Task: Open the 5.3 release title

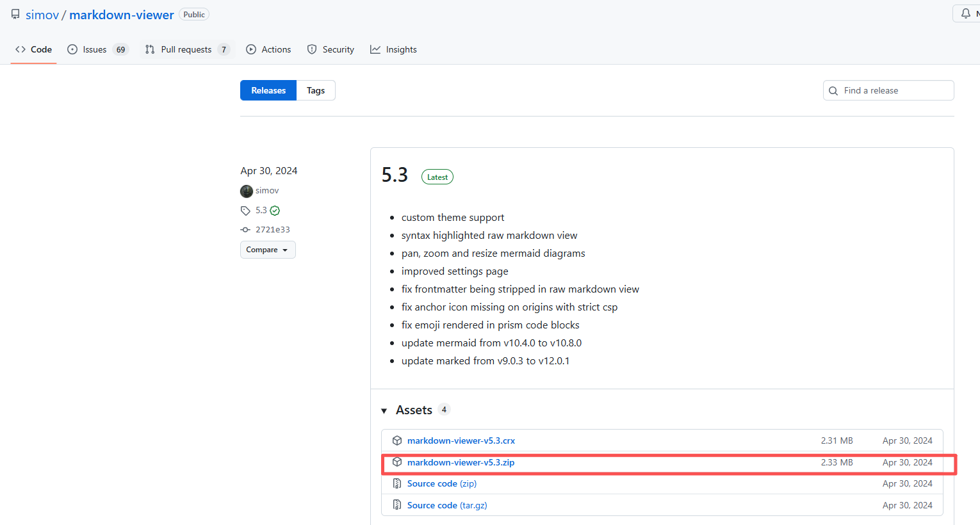Action: 395,175
